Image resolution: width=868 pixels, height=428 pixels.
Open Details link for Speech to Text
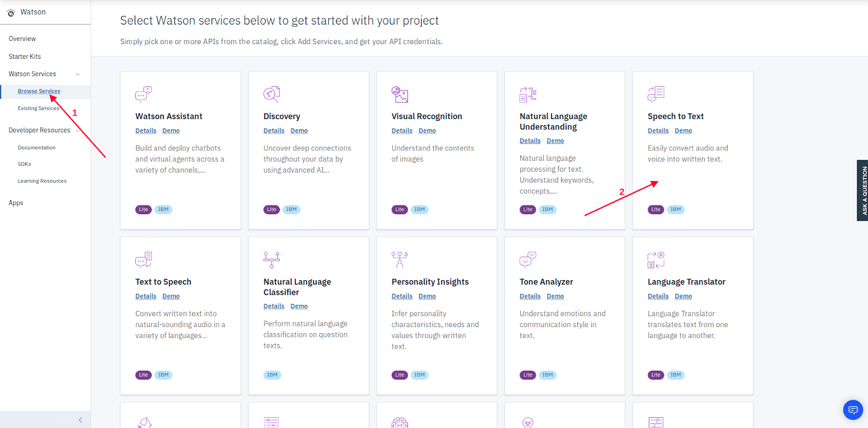pyautogui.click(x=658, y=131)
